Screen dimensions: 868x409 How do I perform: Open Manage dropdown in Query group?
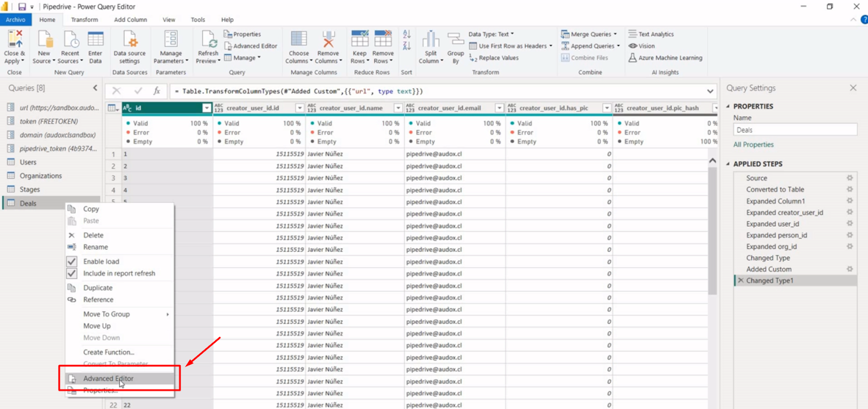coord(242,58)
